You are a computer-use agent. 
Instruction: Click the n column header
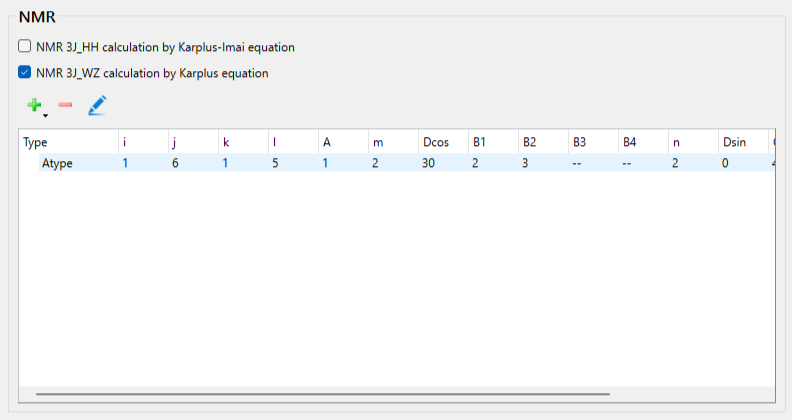click(675, 143)
